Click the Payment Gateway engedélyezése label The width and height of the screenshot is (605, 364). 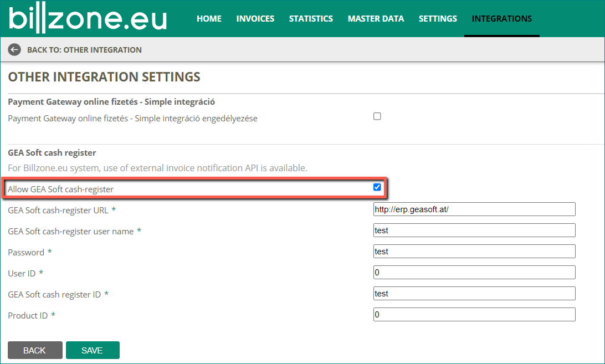pos(133,119)
